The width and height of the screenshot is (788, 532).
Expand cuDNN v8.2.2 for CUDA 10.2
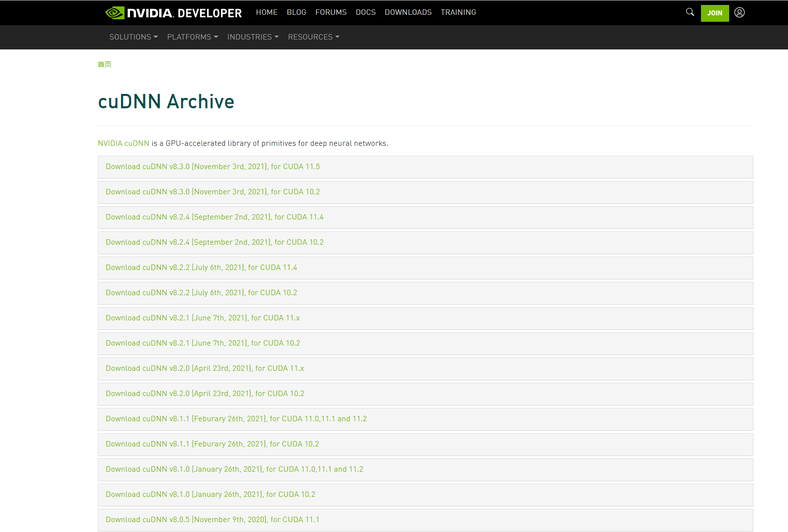pos(425,293)
